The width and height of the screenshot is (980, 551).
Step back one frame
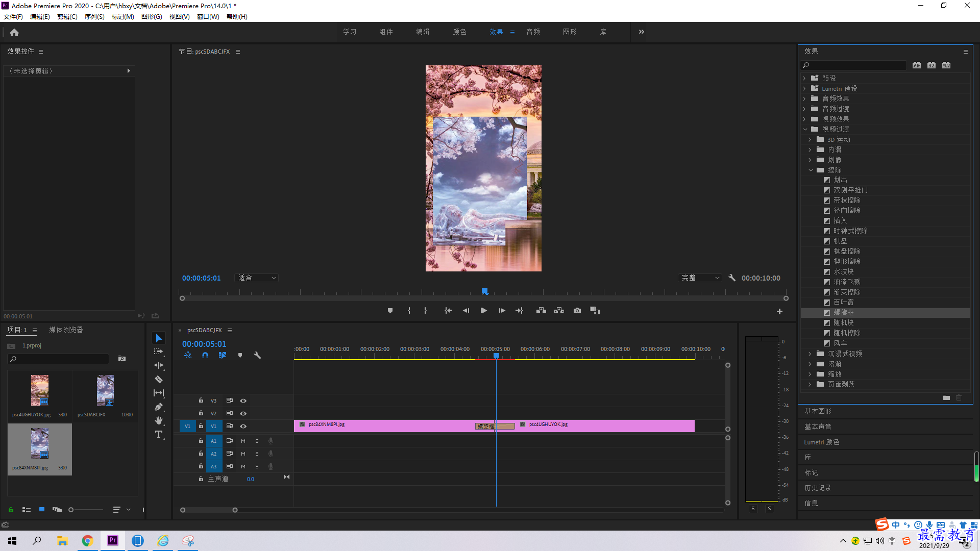tap(466, 311)
